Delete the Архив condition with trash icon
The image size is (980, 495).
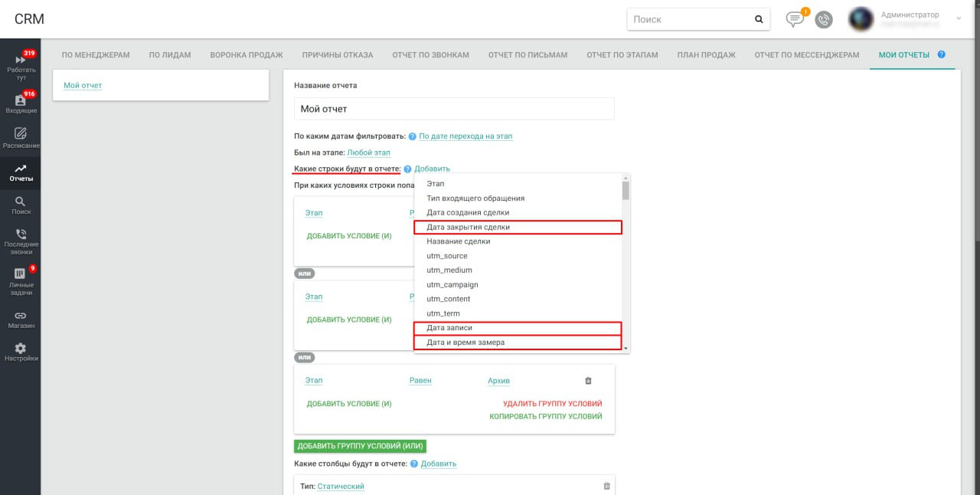coord(588,381)
